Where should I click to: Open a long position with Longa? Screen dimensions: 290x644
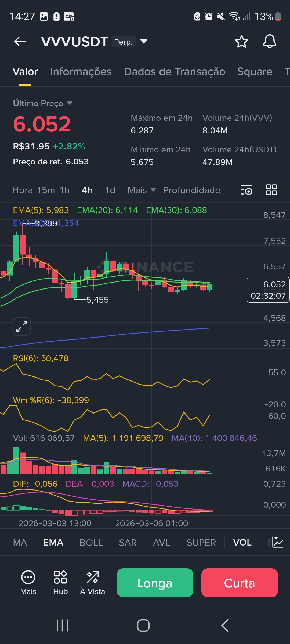pos(155,583)
